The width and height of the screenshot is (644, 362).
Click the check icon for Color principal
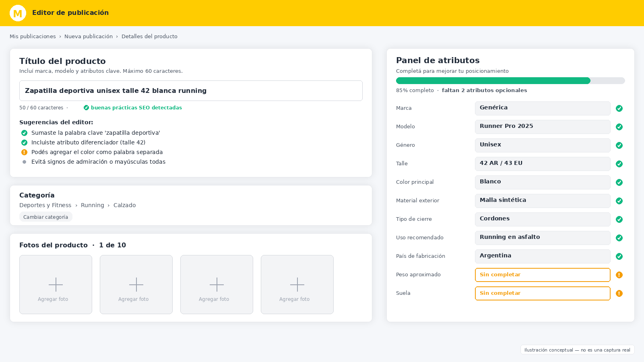(619, 183)
